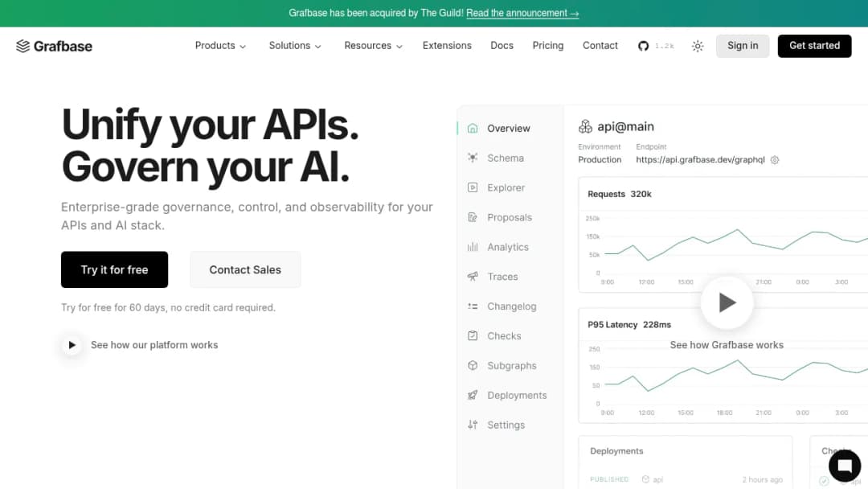Click the Sign in button

click(743, 46)
